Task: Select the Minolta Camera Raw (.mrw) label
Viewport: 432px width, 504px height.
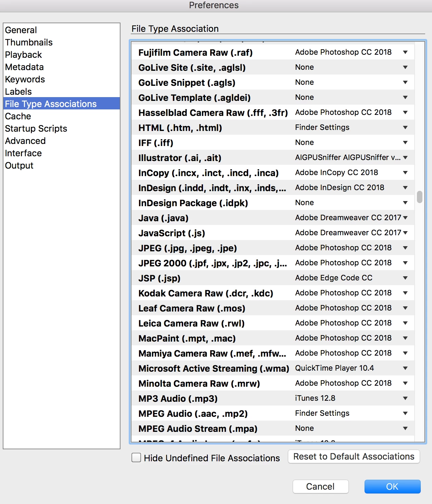Action: pos(199,384)
